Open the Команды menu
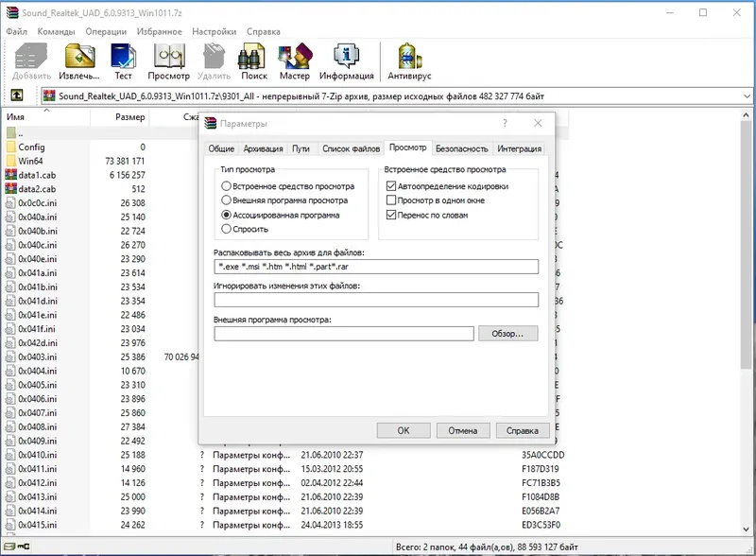Image resolution: width=756 pixels, height=556 pixels. (x=57, y=31)
